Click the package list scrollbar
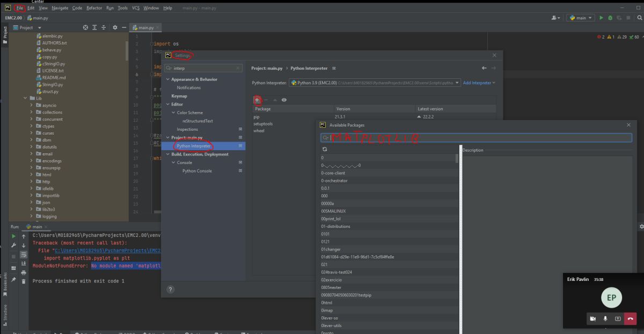 tap(457, 159)
